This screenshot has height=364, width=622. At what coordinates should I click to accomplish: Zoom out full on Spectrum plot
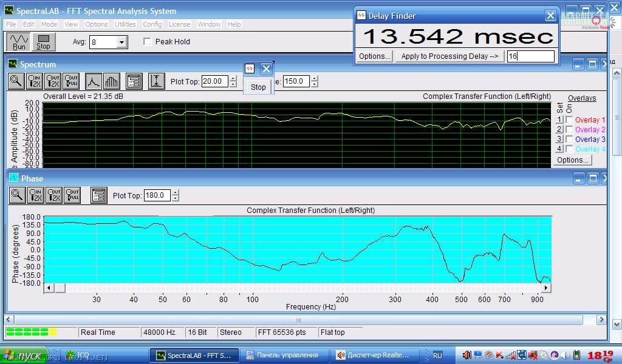tap(71, 81)
